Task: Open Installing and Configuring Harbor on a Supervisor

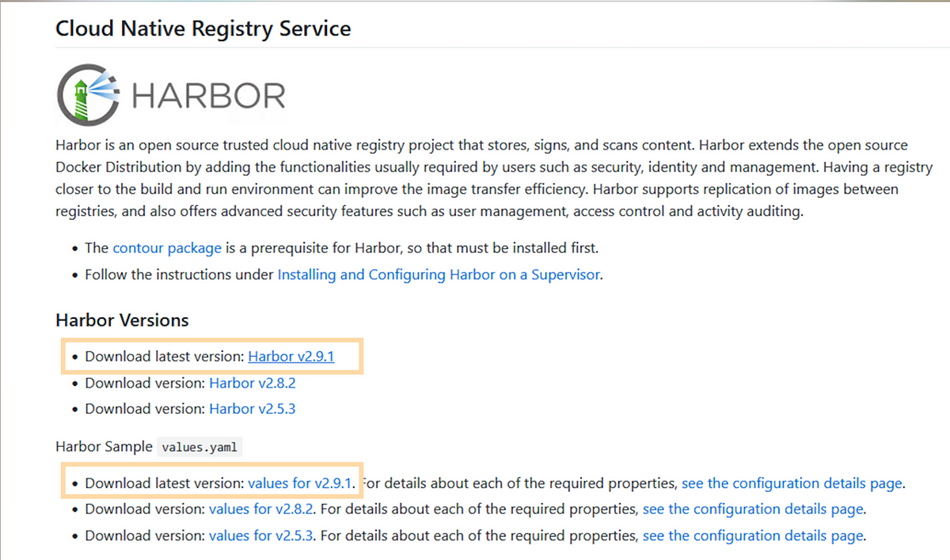Action: click(x=439, y=274)
